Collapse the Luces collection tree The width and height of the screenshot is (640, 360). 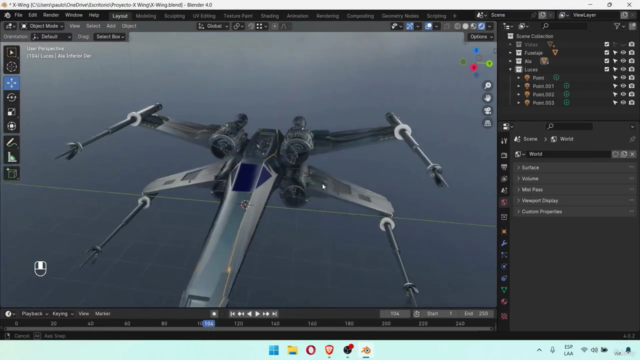click(x=510, y=69)
